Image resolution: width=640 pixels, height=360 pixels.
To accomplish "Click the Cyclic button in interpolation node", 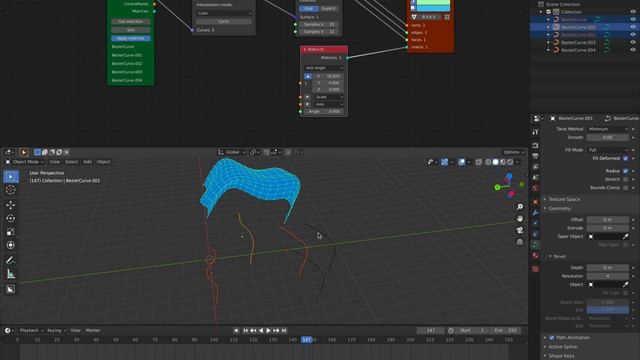I will coord(224,21).
